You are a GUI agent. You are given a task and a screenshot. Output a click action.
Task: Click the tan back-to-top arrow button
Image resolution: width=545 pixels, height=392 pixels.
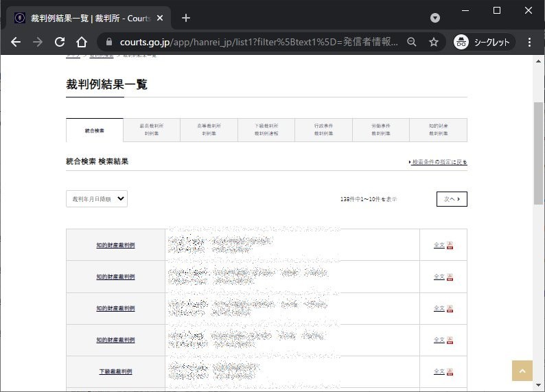(522, 371)
